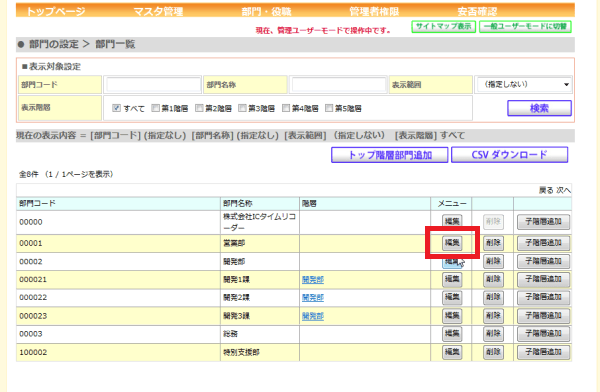Open the 表示範囲 dropdown

coord(524,84)
